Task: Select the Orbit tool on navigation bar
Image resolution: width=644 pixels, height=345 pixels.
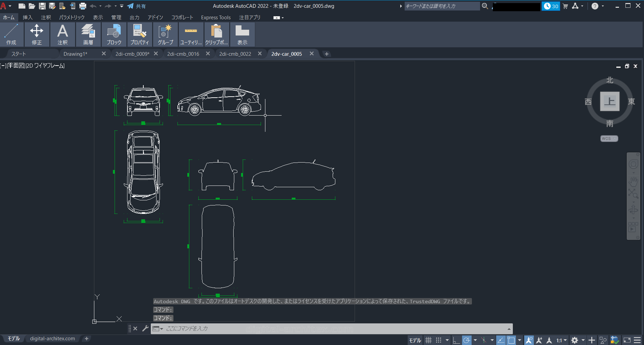Action: point(633,210)
